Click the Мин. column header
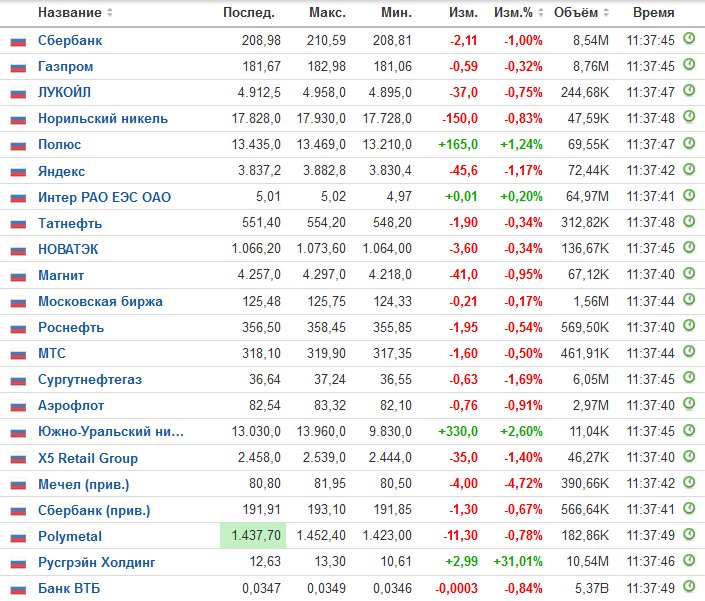 point(396,13)
